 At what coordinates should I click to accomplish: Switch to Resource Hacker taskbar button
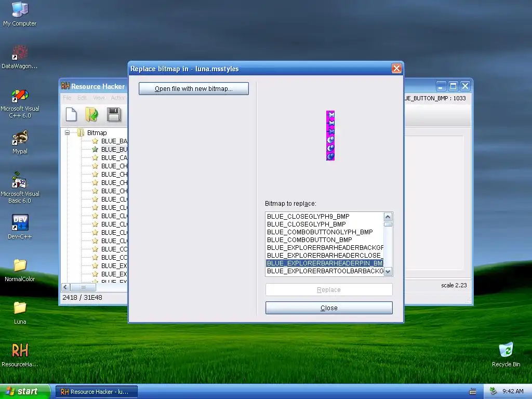coord(97,392)
